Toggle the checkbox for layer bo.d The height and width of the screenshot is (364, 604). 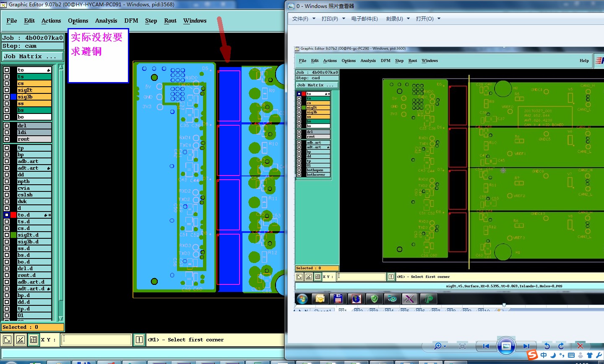[x=7, y=262]
